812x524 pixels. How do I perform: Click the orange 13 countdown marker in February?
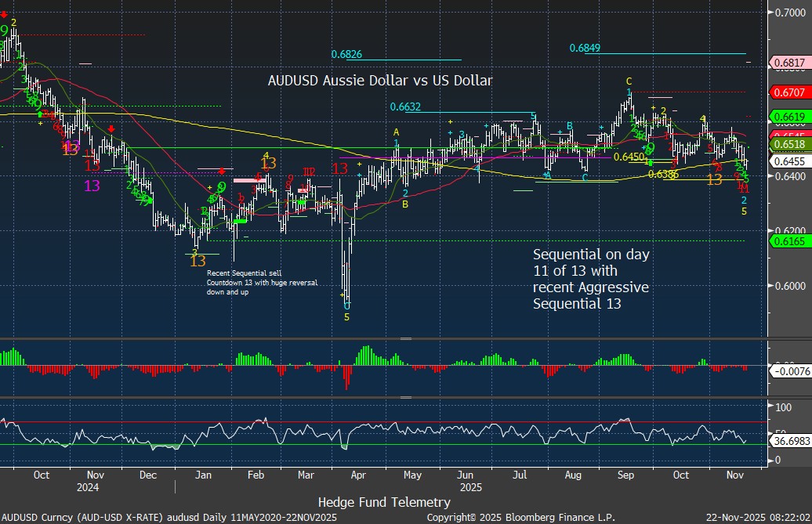click(x=268, y=164)
